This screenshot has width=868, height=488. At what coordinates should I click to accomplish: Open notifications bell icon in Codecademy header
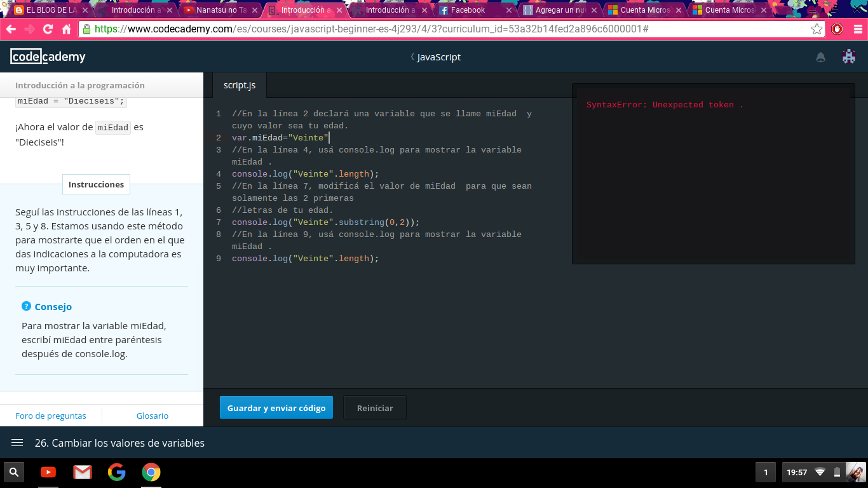pyautogui.click(x=820, y=57)
